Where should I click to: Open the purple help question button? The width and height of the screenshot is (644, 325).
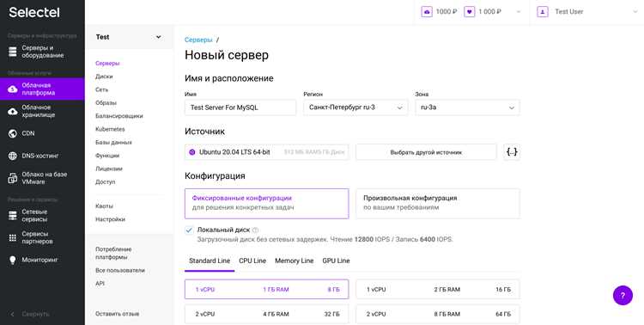pos(623,296)
